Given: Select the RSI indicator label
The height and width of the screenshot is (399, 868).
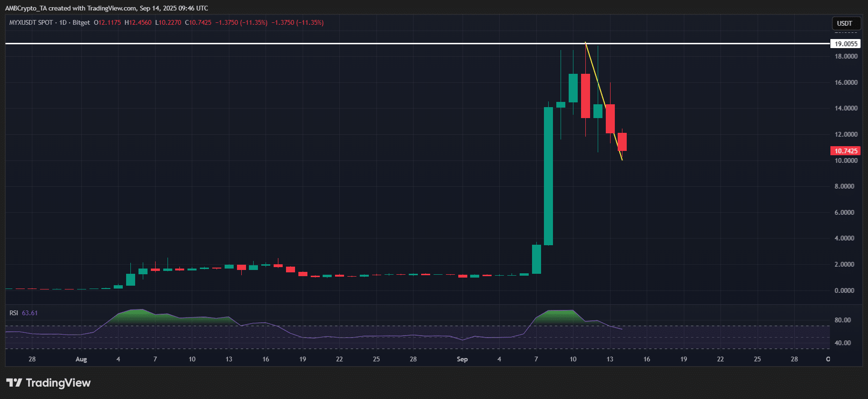Looking at the screenshot, I should coord(14,313).
